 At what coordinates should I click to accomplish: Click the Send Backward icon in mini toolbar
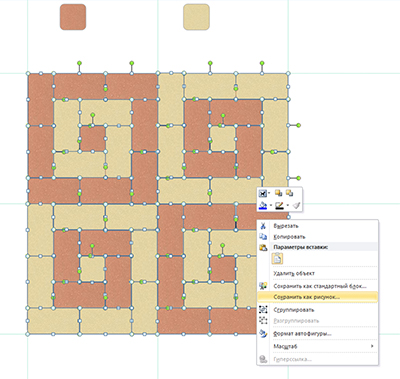pos(290,193)
